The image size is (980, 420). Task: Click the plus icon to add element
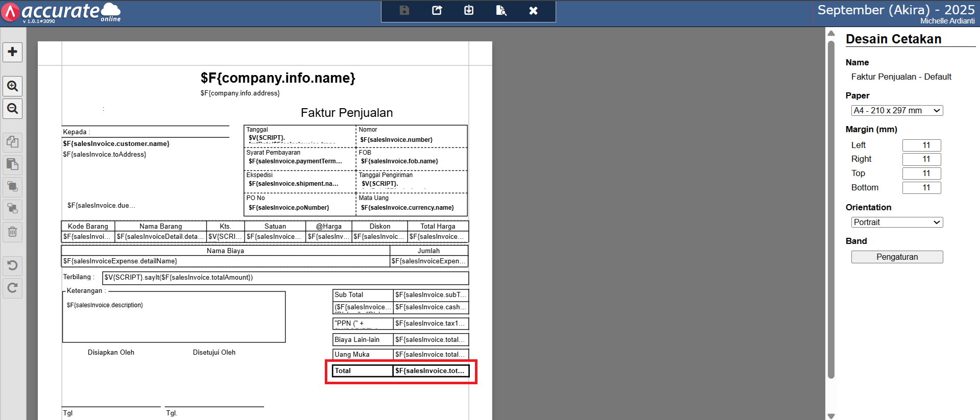coord(13,52)
